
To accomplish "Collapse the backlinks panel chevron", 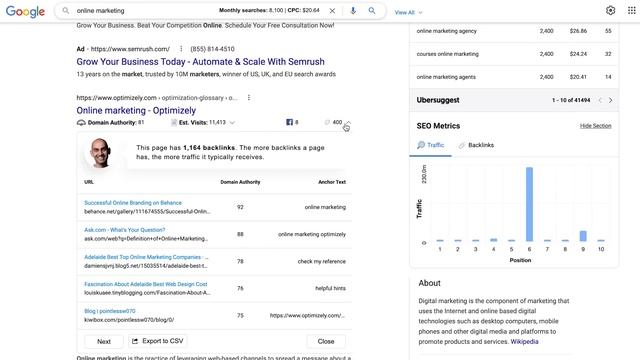I will (348, 122).
